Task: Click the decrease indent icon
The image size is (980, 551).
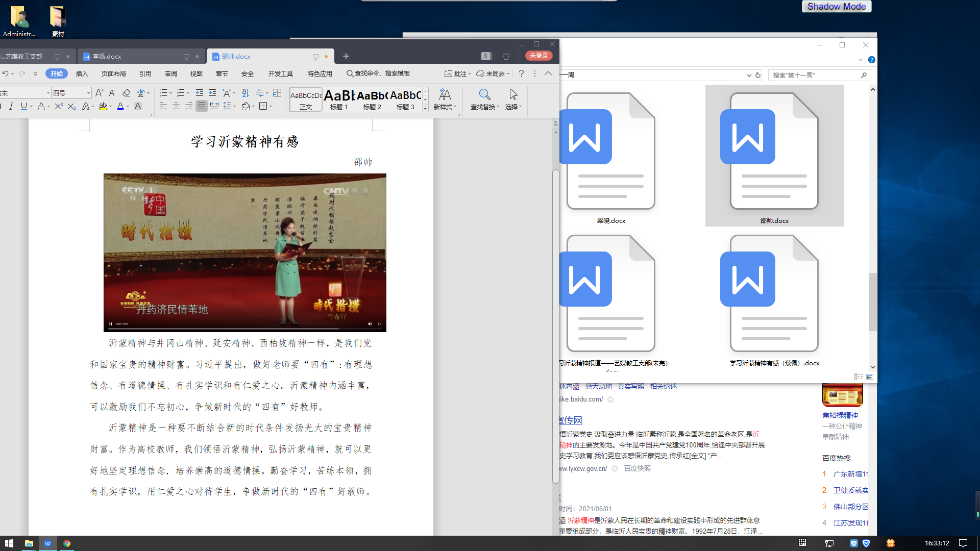Action: tap(200, 93)
